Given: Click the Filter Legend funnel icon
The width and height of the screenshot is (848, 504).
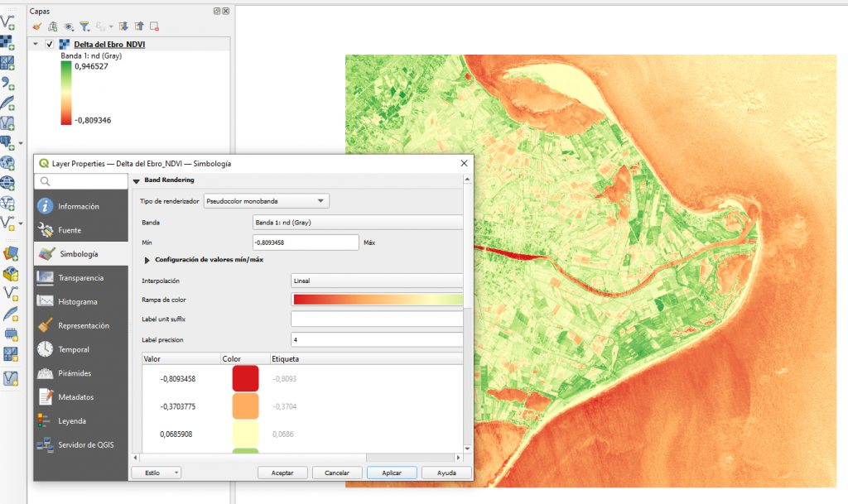Looking at the screenshot, I should pyautogui.click(x=84, y=26).
